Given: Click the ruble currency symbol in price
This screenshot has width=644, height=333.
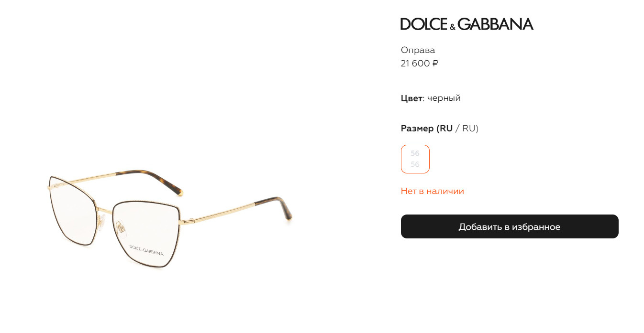Looking at the screenshot, I should [435, 63].
